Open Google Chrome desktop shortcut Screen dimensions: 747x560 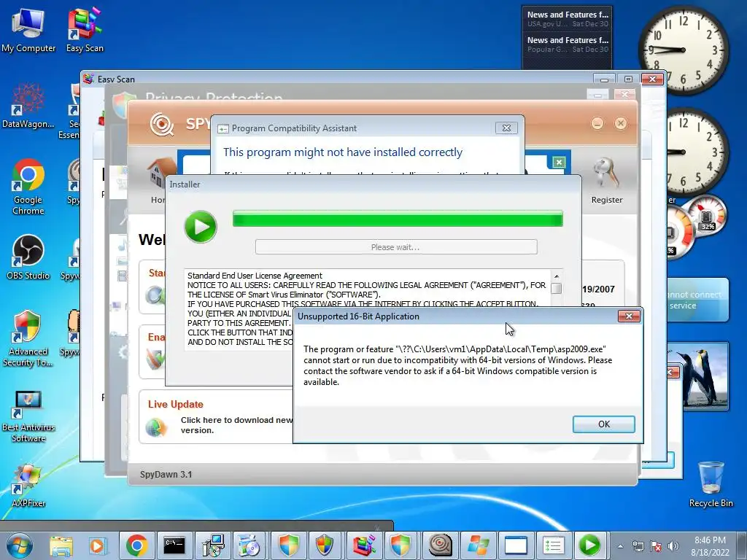tap(28, 187)
